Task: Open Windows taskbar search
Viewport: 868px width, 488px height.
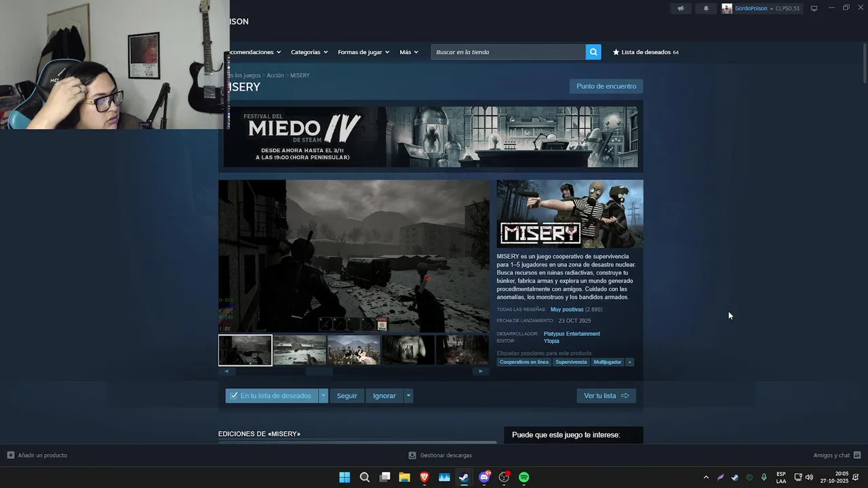Action: tap(365, 477)
